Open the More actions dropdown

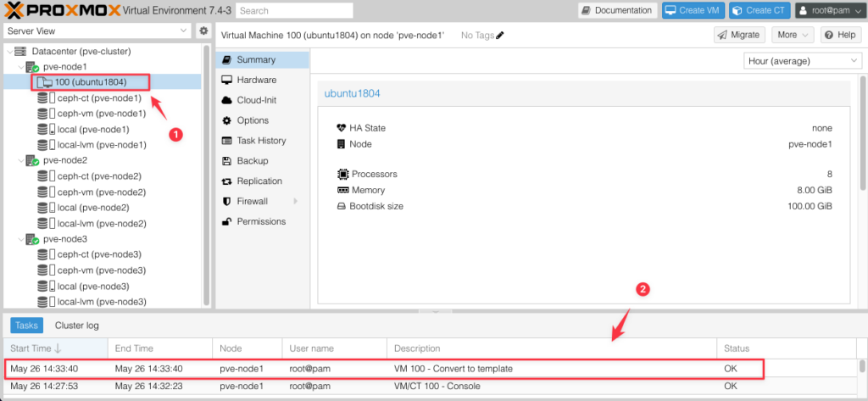(793, 35)
